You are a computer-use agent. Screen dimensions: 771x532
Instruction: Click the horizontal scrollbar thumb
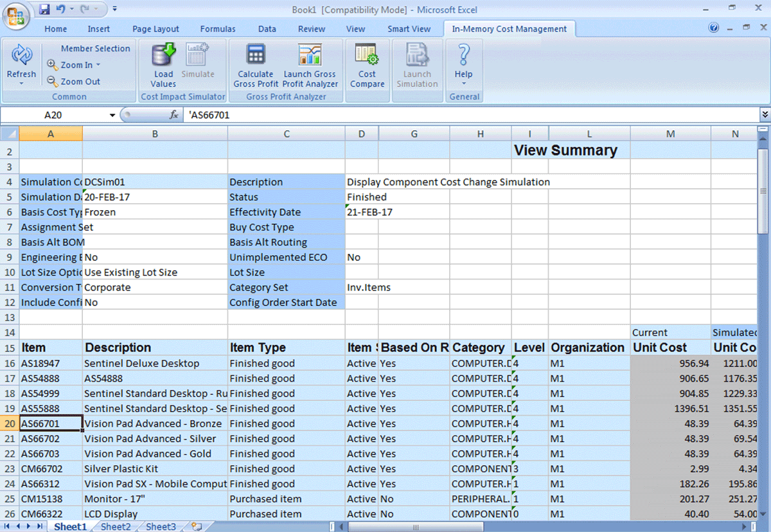417,526
